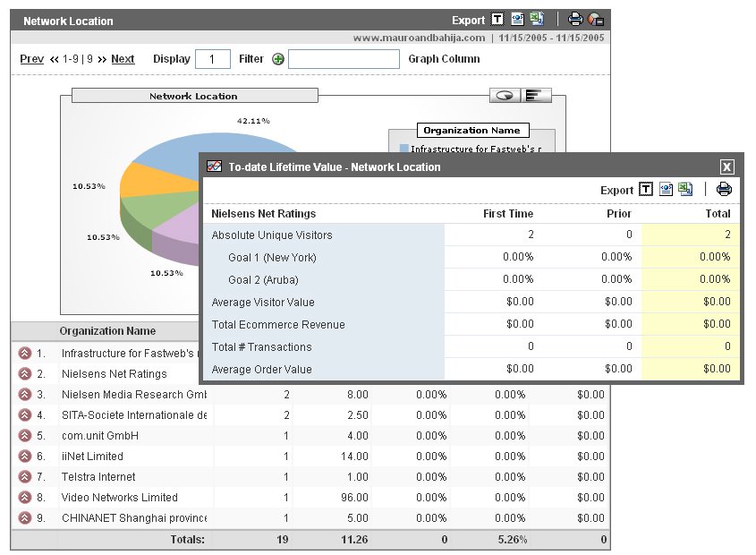Click 'Goal 2 (Aruba)' row label
This screenshot has width=756, height=555.
263,280
